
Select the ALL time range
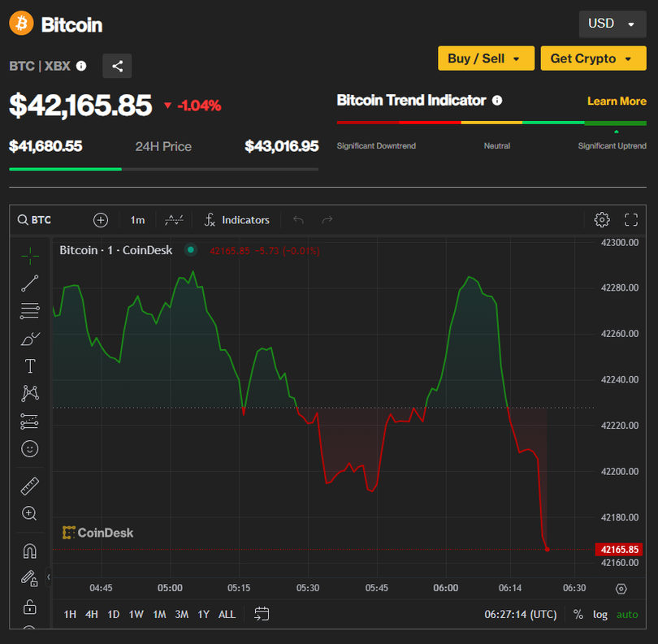coord(227,615)
